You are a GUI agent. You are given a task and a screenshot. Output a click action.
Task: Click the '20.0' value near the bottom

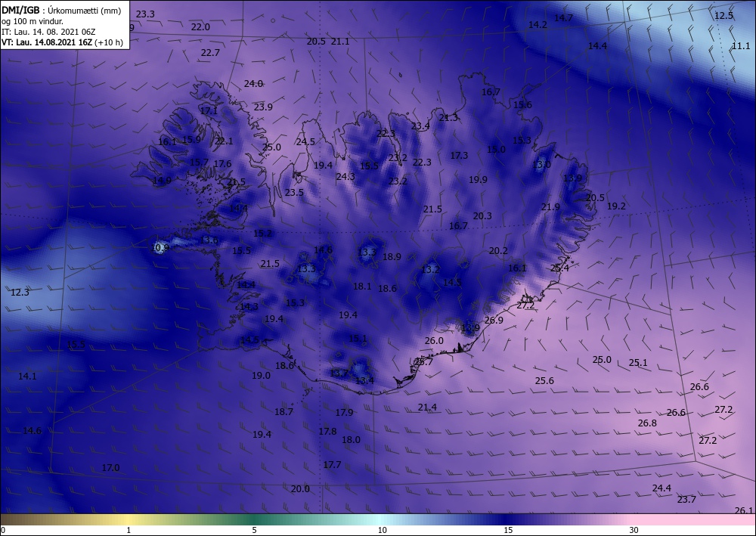(x=300, y=489)
